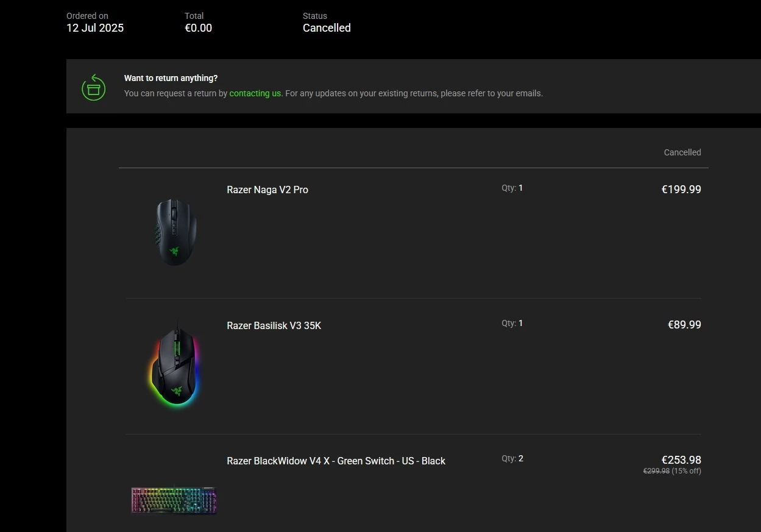Click the Naga V2 Pro quantity text
The width and height of the screenshot is (761, 532).
coord(512,188)
